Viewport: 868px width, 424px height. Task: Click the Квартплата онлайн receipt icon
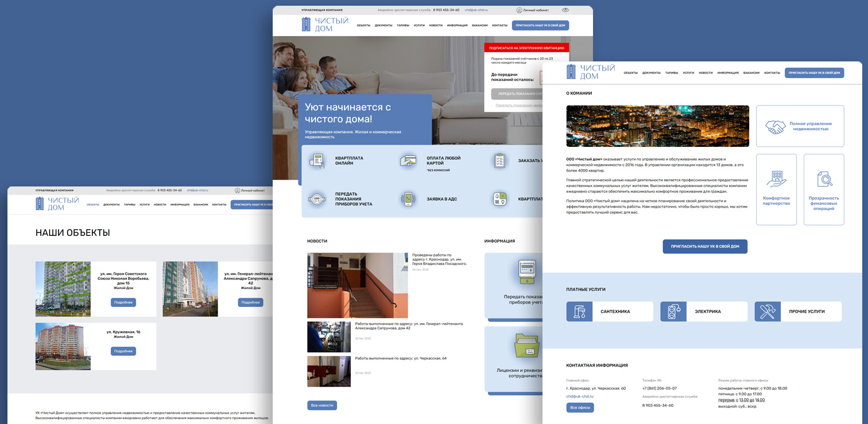click(x=316, y=161)
